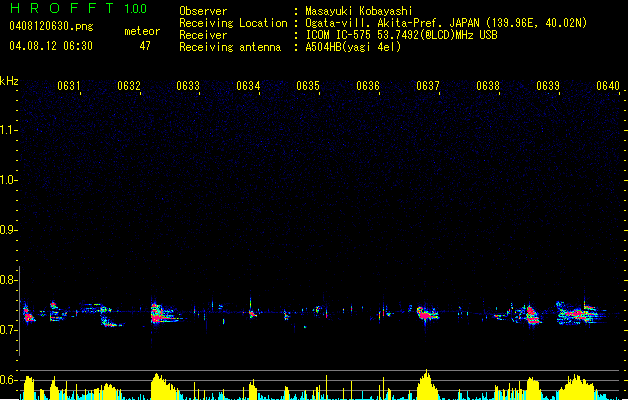Click the 1.1 kHz axis label
The width and height of the screenshot is (629, 400).
(x=8, y=130)
